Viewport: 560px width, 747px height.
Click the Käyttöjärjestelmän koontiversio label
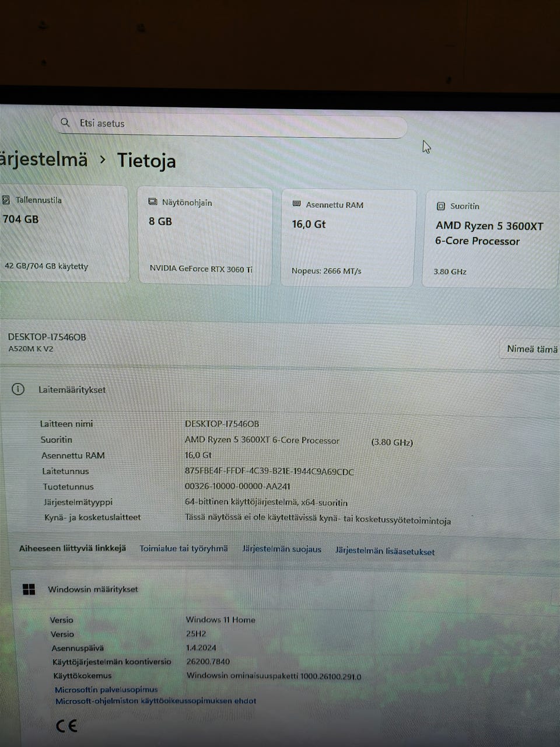(112, 662)
